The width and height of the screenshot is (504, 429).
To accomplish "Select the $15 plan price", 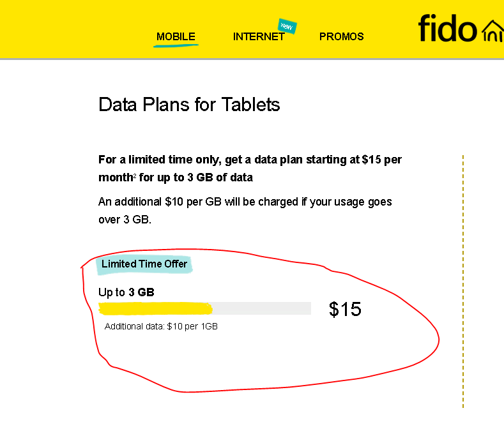I will tap(345, 310).
